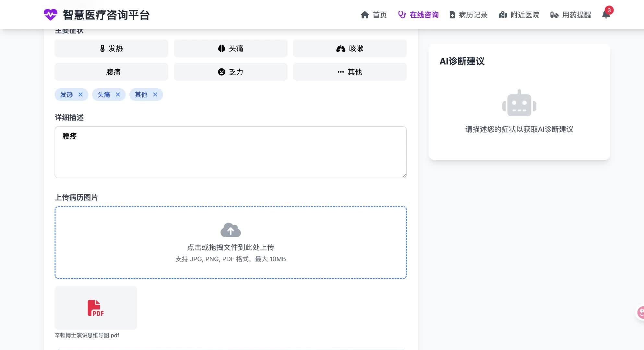The height and width of the screenshot is (350, 644).
Task: Click the medical file icon beside 病历记录
Action: coord(452,15)
